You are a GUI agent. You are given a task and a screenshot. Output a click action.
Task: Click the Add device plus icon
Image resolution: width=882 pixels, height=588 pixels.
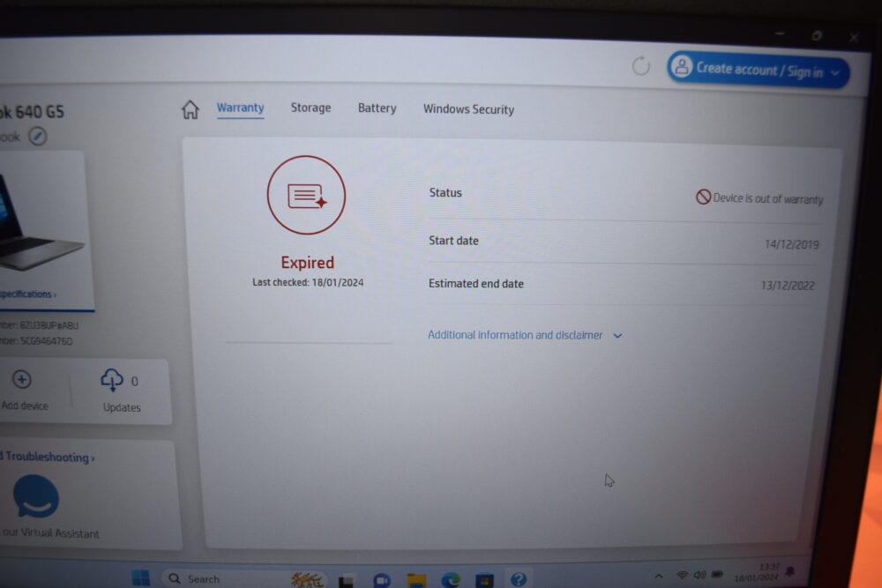pyautogui.click(x=22, y=379)
